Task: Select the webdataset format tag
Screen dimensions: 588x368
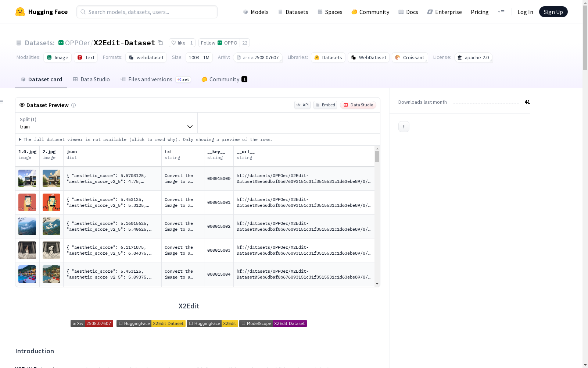Action: [x=146, y=57]
